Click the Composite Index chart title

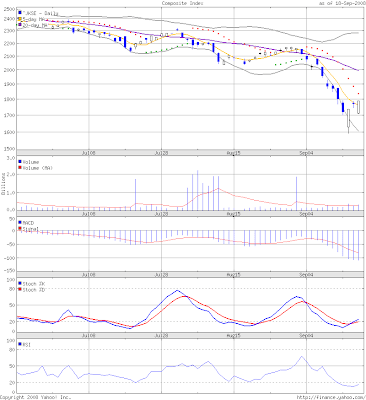182,3
